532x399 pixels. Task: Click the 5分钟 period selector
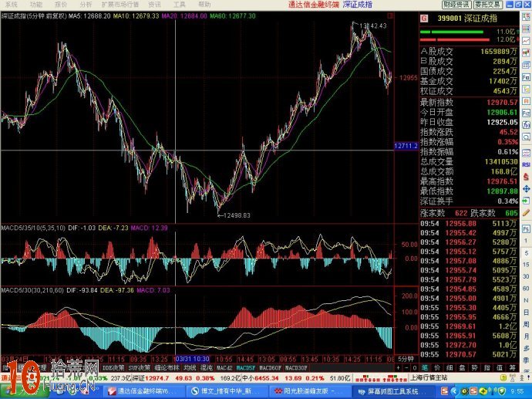(x=406, y=359)
